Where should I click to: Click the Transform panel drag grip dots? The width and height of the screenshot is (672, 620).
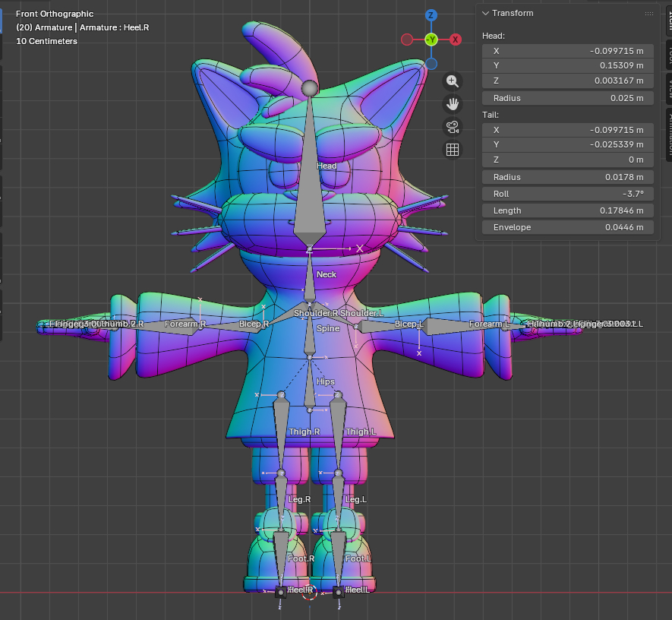coord(648,14)
